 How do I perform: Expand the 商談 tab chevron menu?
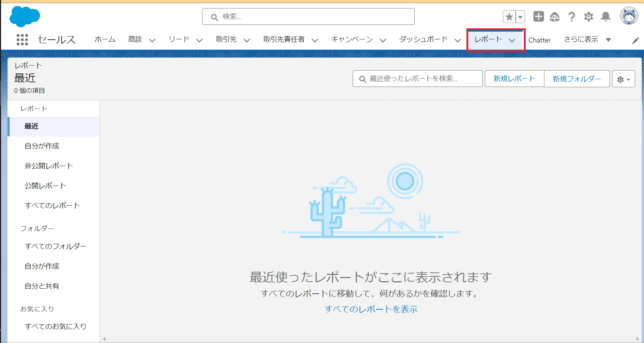[152, 40]
